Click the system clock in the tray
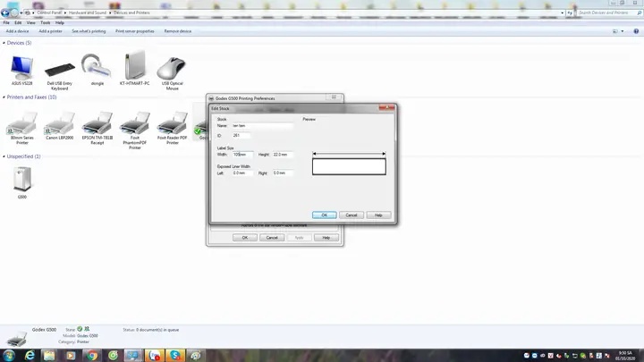644x362 pixels. [625, 356]
